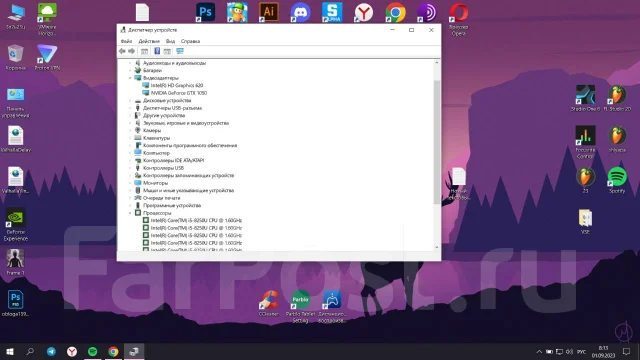Select the Spotify desktop shortcut

[617, 180]
